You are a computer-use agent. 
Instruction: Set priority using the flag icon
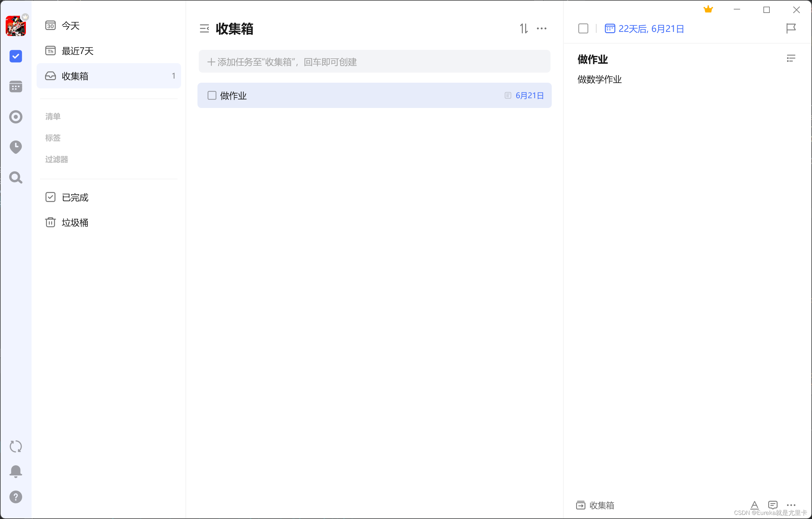(x=791, y=29)
